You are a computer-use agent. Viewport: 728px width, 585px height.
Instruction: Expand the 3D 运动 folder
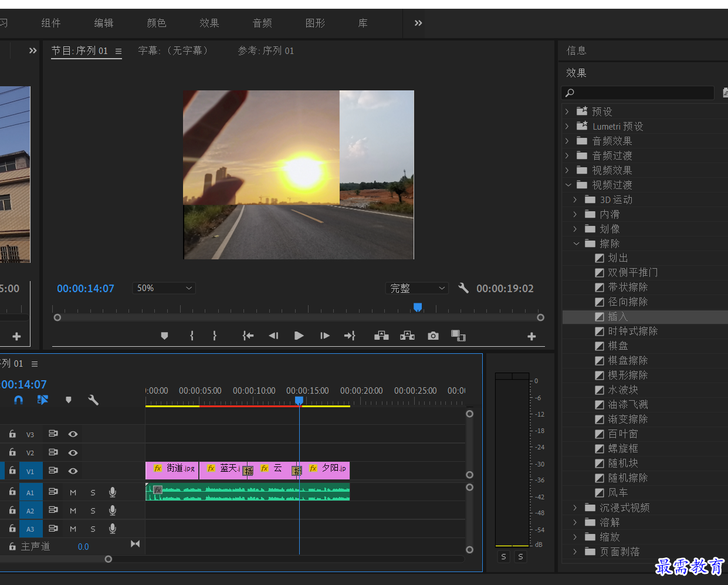[x=575, y=199]
